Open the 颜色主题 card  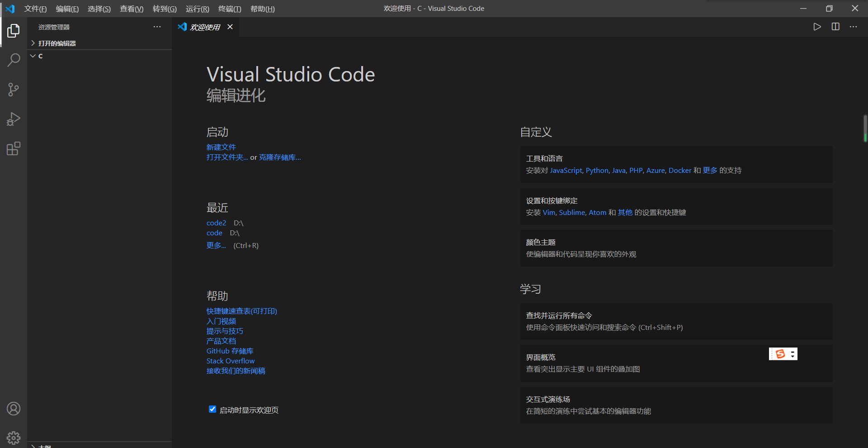tap(676, 248)
